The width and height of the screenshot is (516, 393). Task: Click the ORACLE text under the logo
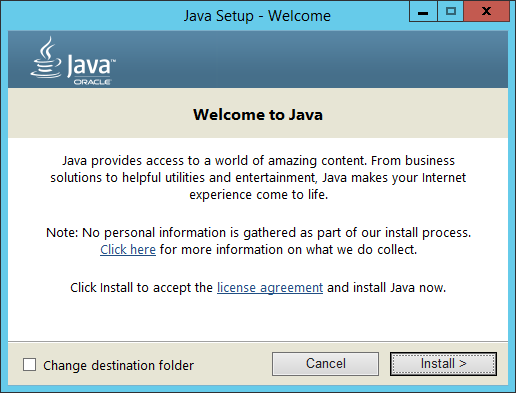(92, 82)
